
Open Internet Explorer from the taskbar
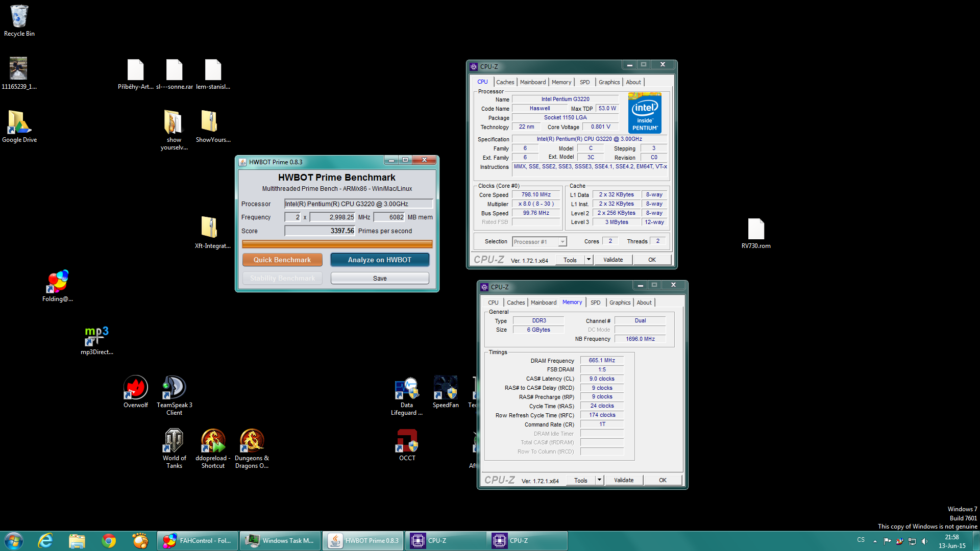click(45, 541)
